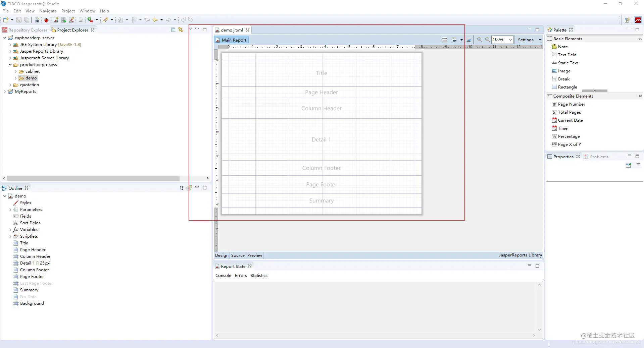
Task: Select the Text Field palette element
Action: click(564, 55)
